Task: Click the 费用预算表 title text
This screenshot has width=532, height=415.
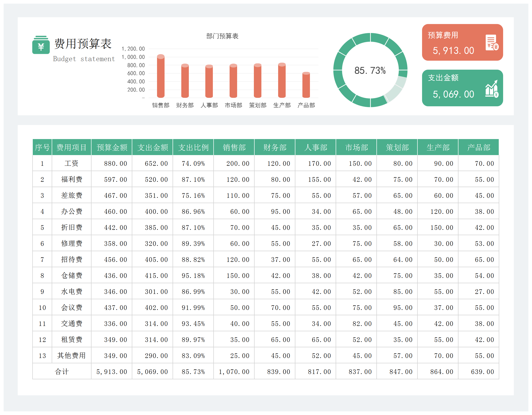Action: pos(83,44)
